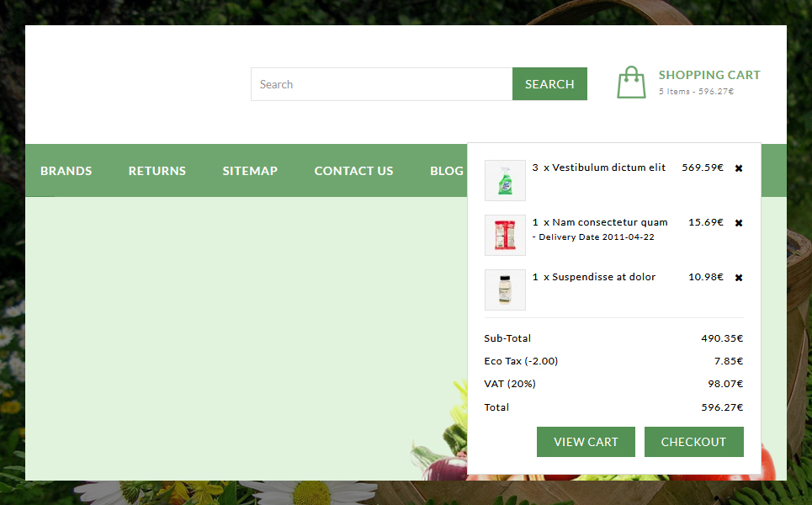Remove Vestibulum dictum elit from cart

[x=739, y=168]
